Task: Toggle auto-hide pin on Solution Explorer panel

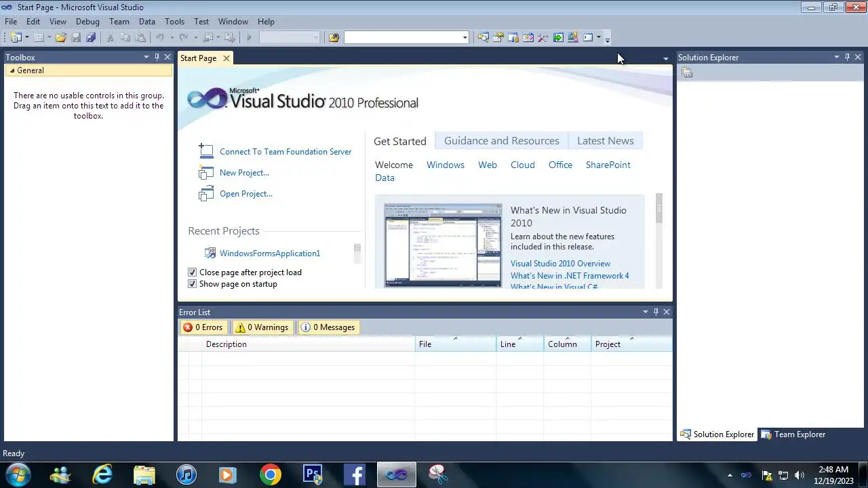Action: [847, 58]
